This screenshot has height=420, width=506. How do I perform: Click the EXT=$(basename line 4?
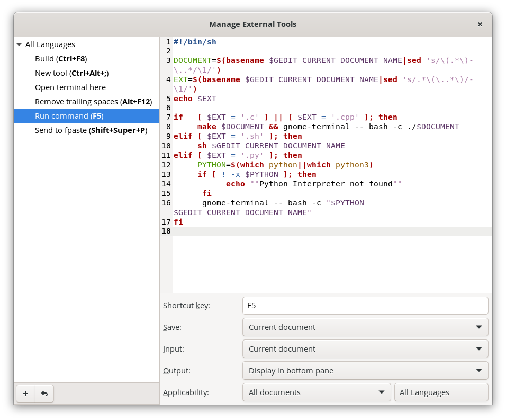(x=323, y=84)
